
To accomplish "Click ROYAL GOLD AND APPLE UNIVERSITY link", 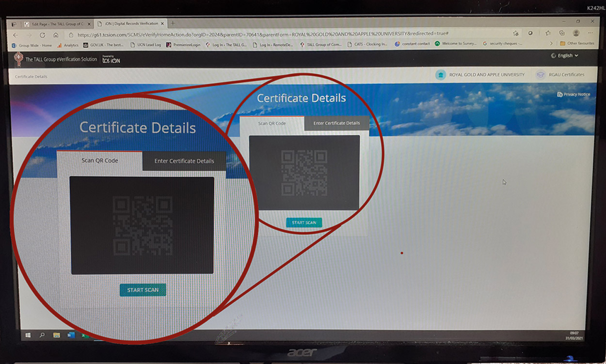I will (487, 75).
